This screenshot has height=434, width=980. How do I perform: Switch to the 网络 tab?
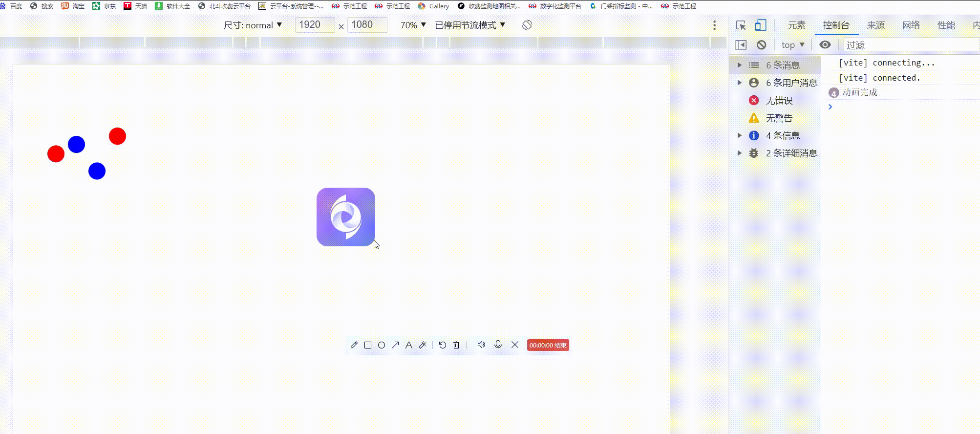[911, 25]
